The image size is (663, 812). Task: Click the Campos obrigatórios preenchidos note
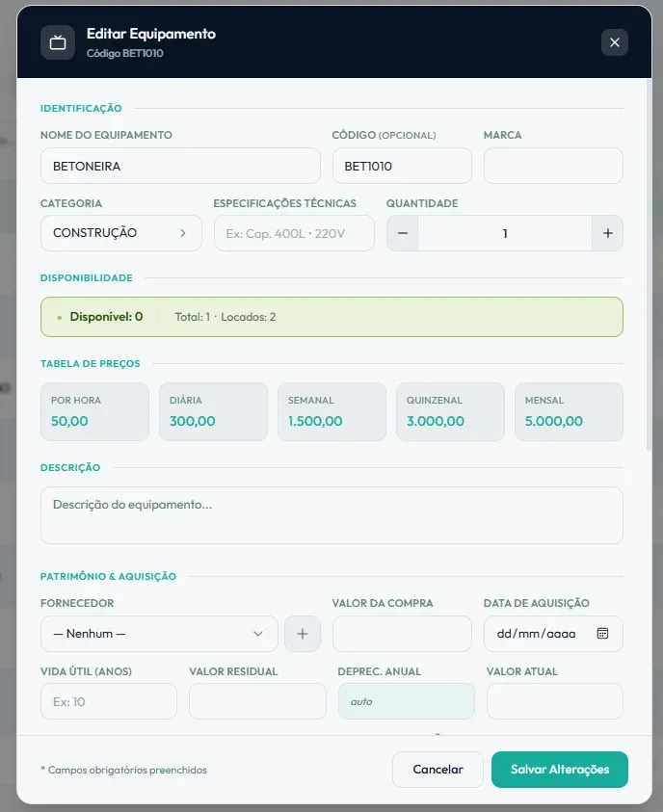[123, 770]
